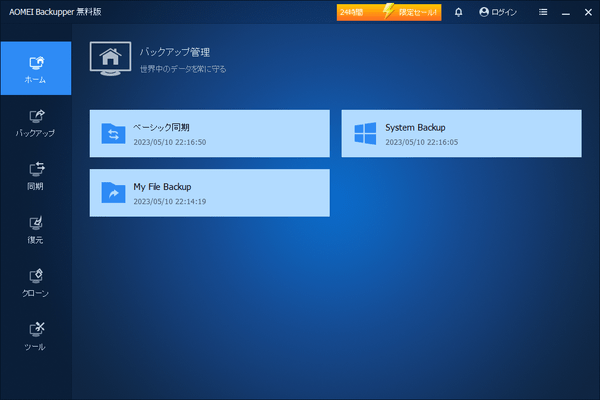This screenshot has height=400, width=600.
Task: Click the 2023/05/10 22:16:05 timestamp
Action: [422, 142]
